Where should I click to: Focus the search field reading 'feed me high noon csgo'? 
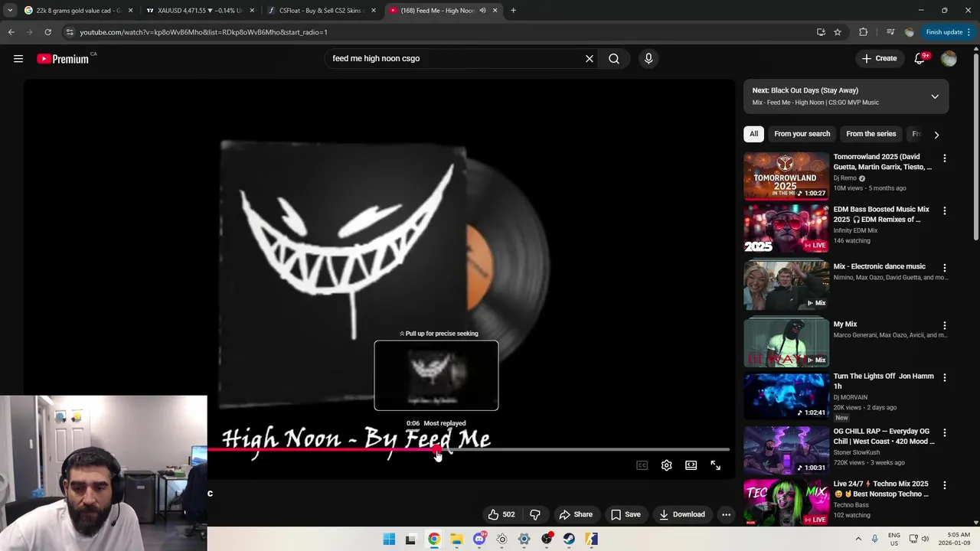(456, 59)
